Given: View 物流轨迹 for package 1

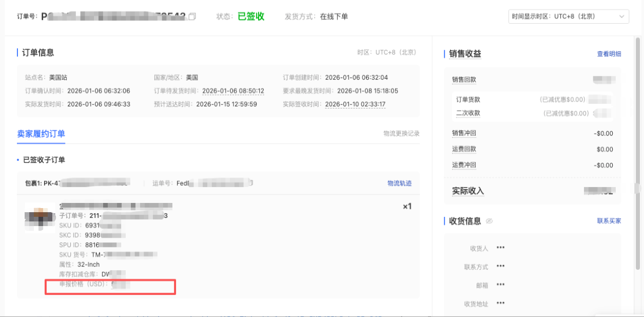Looking at the screenshot, I should 399,183.
